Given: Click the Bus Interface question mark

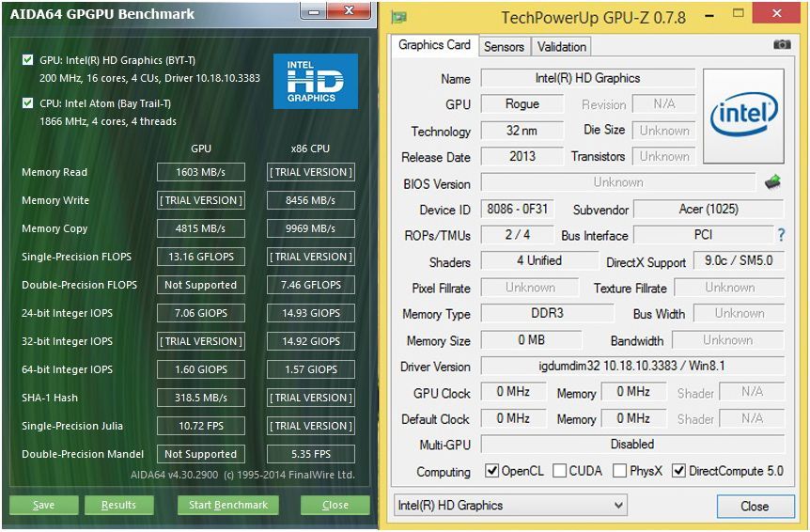Looking at the screenshot, I should [x=781, y=236].
